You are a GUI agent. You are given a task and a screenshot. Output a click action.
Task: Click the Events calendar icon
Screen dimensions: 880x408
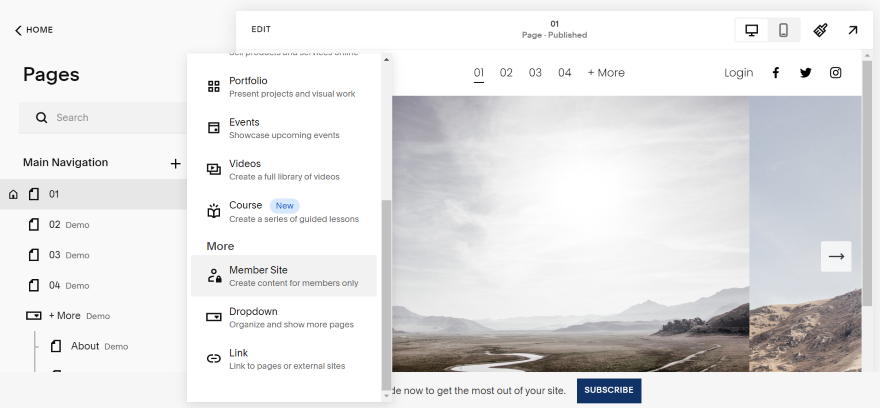coord(214,128)
